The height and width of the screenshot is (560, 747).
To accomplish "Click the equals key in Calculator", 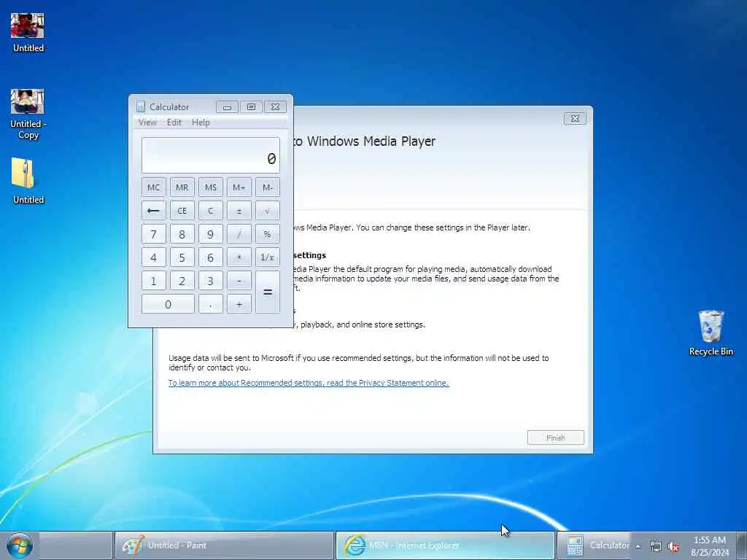I will 268,292.
